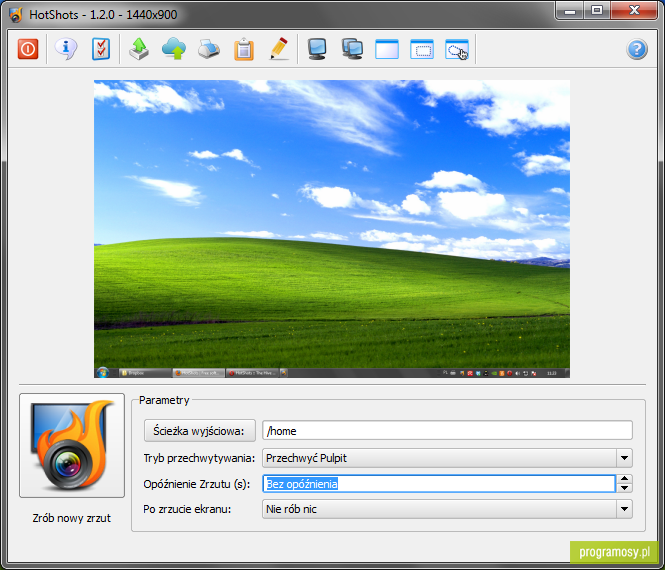
Task: Capture all screens dual-monitor icon
Action: [352, 49]
